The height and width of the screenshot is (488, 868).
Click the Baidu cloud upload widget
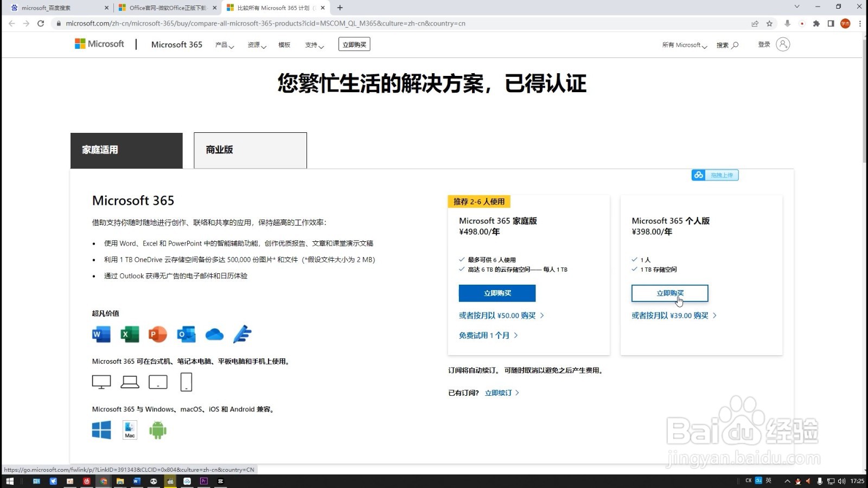[715, 175]
